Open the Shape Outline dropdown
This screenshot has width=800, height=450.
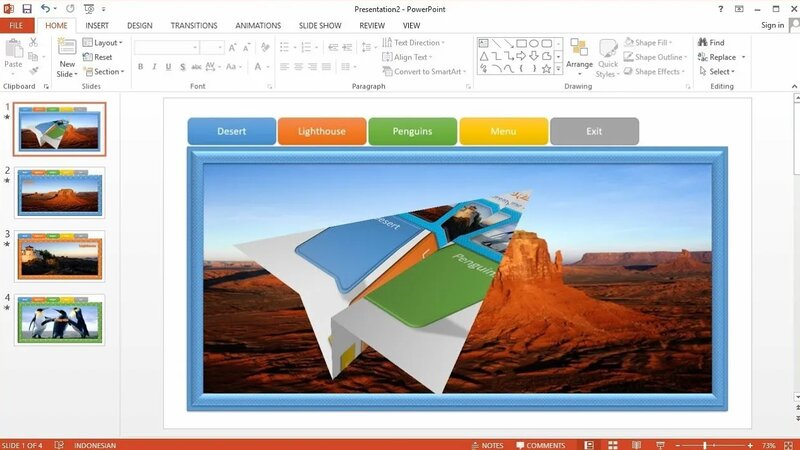click(x=656, y=57)
